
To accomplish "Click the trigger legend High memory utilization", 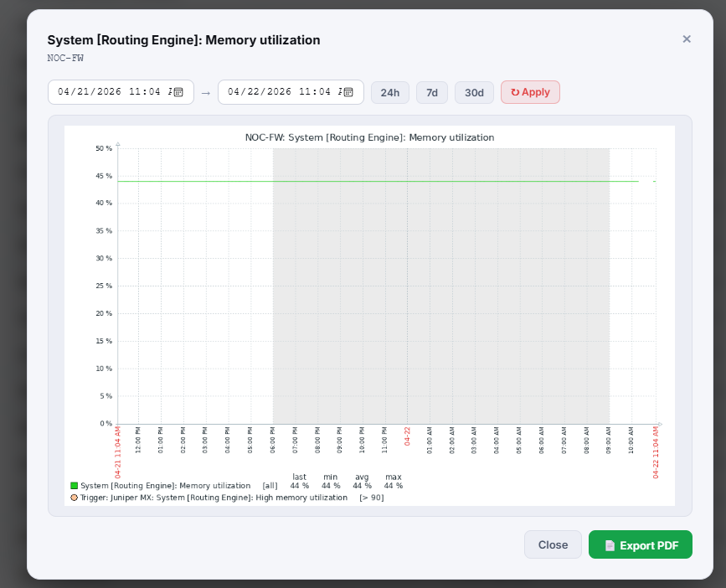I will point(214,498).
